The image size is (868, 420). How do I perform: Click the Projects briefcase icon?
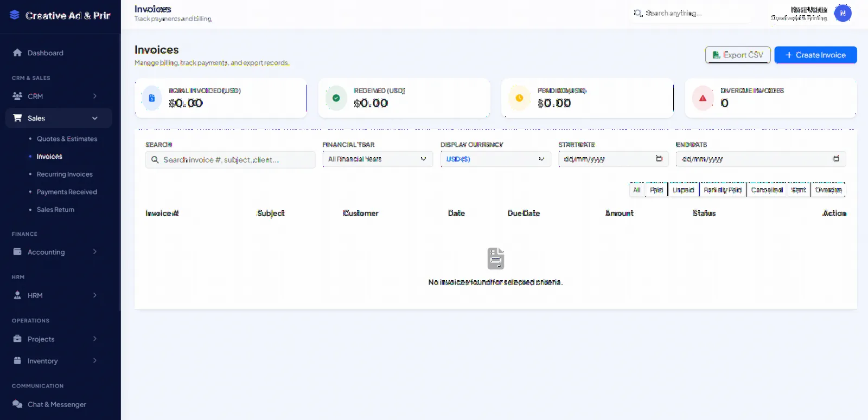17,339
